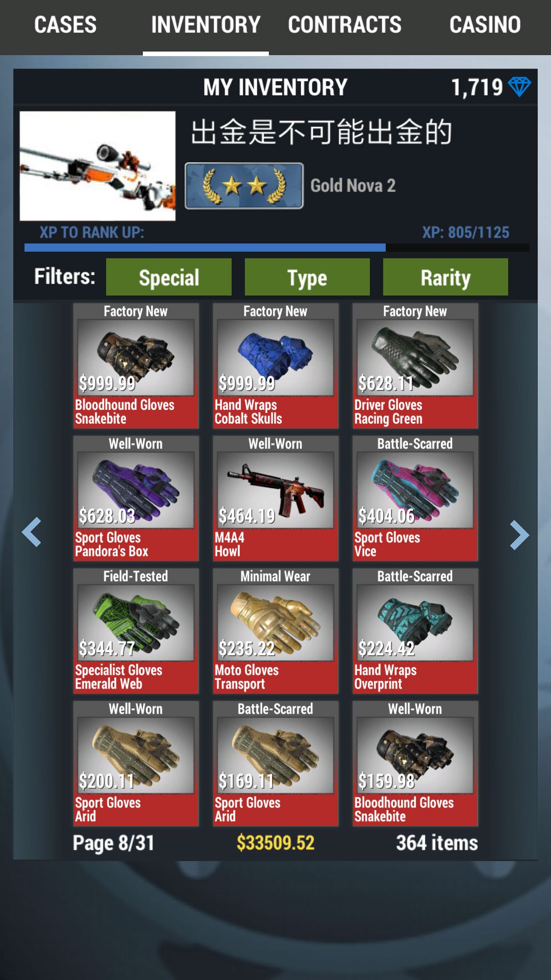Tap the AWP Asiimov profile picture
This screenshot has width=551, height=980.
pos(97,166)
